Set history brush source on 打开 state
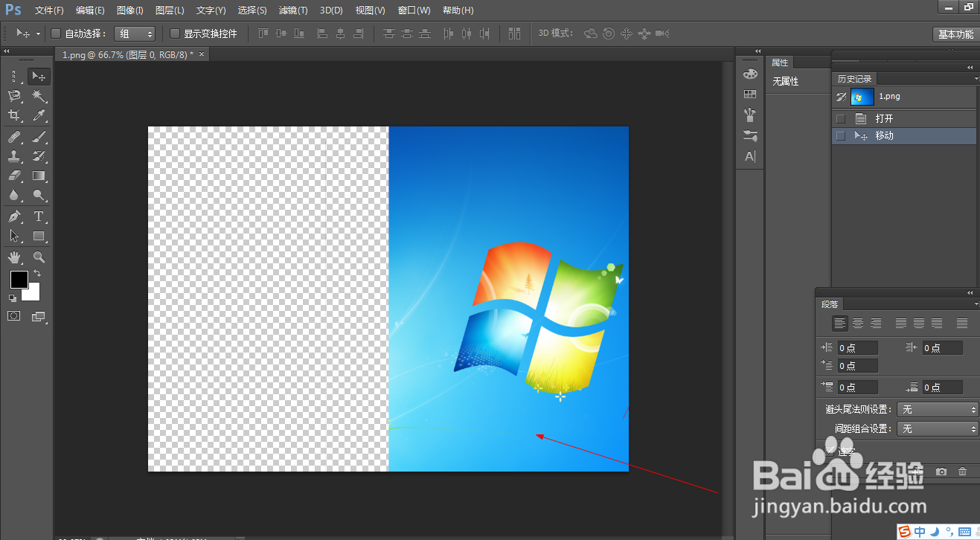 [841, 119]
